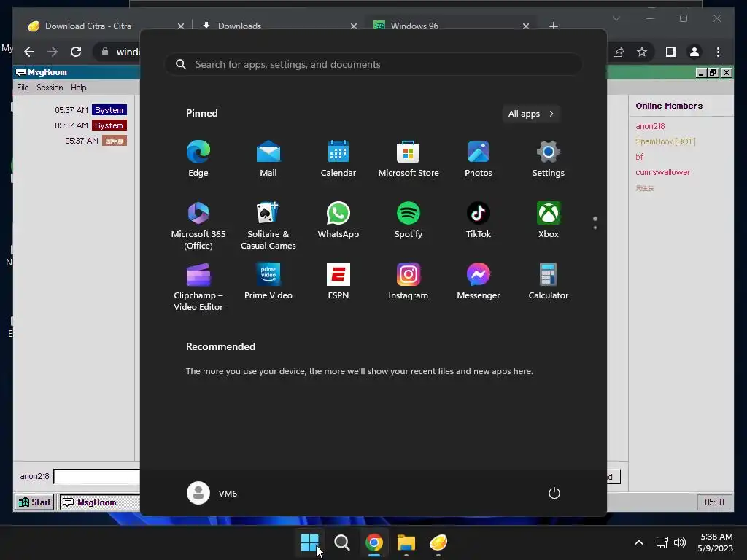Open Calendar from pinned apps

tap(338, 158)
